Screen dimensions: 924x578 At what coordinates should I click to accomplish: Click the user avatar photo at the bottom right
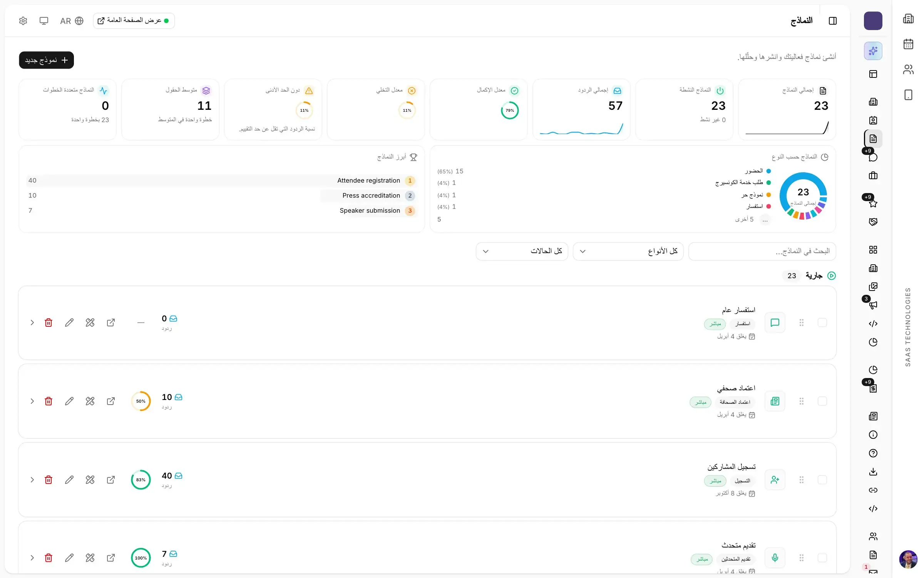coord(908,560)
